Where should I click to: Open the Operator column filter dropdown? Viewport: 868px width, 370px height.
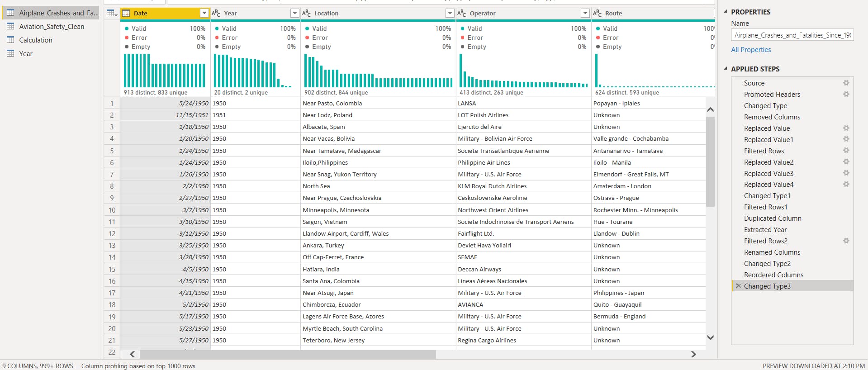tap(585, 13)
